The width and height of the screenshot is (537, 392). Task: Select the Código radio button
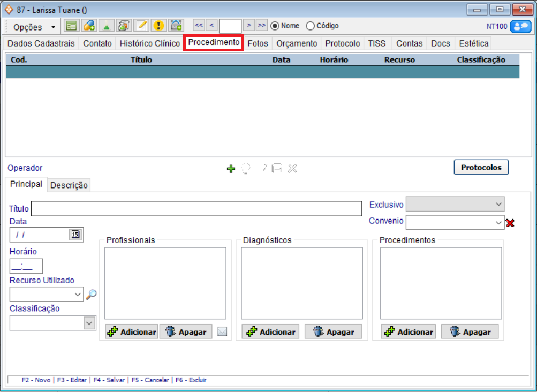point(310,26)
